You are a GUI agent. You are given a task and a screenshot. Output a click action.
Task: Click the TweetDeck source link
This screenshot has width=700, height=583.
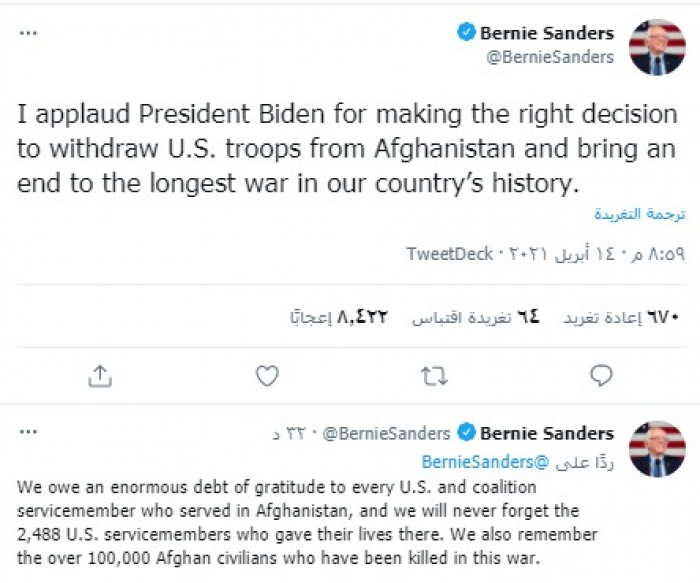[x=449, y=254]
